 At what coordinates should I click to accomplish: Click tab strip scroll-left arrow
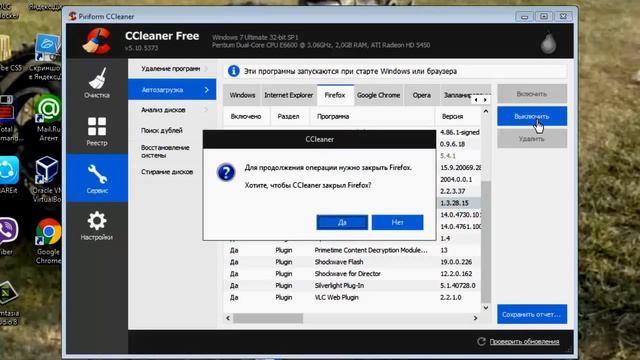[476, 100]
